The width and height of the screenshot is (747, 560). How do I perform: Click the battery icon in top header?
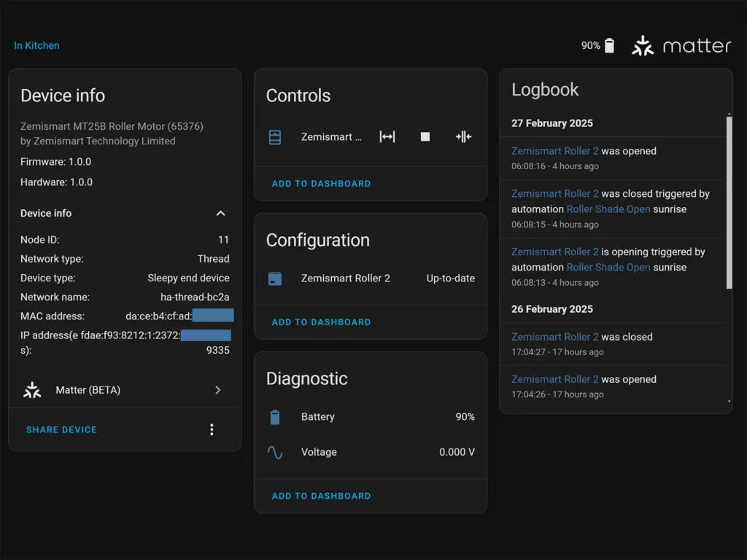[609, 46]
